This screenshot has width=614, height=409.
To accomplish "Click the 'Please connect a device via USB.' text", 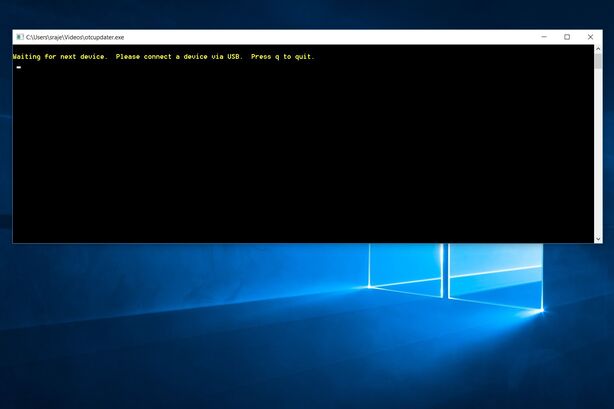I will click(179, 56).
